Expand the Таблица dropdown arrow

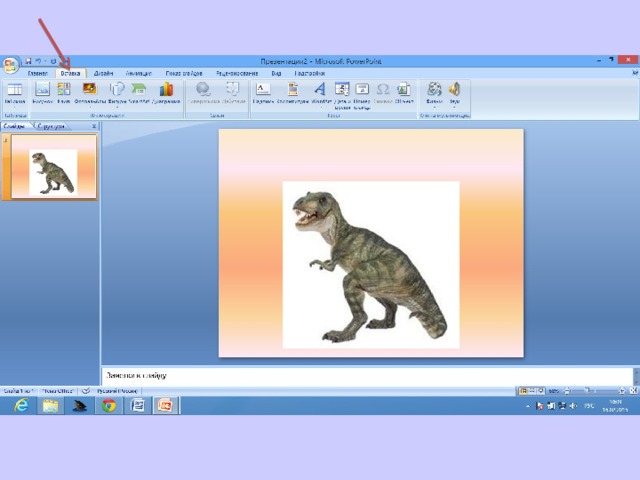tap(15, 108)
